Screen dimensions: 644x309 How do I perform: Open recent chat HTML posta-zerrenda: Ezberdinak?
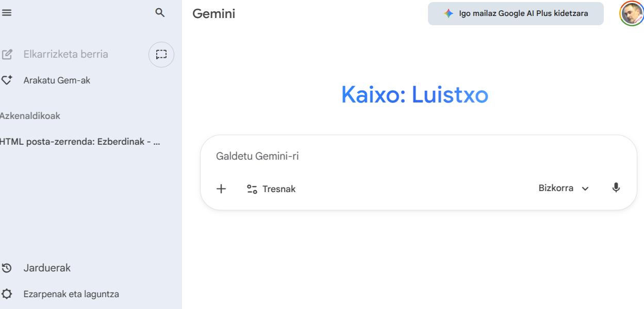coord(80,142)
